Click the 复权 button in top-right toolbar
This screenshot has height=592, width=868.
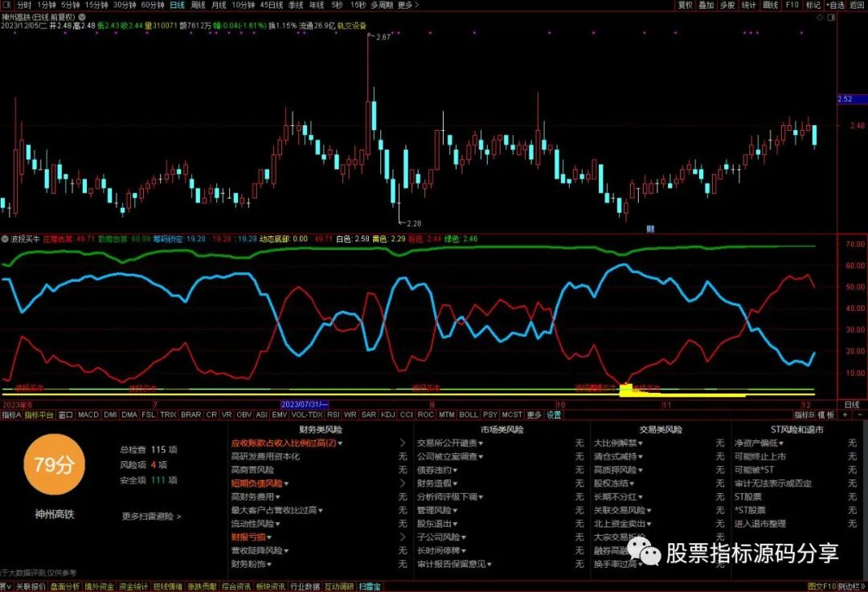tap(686, 5)
